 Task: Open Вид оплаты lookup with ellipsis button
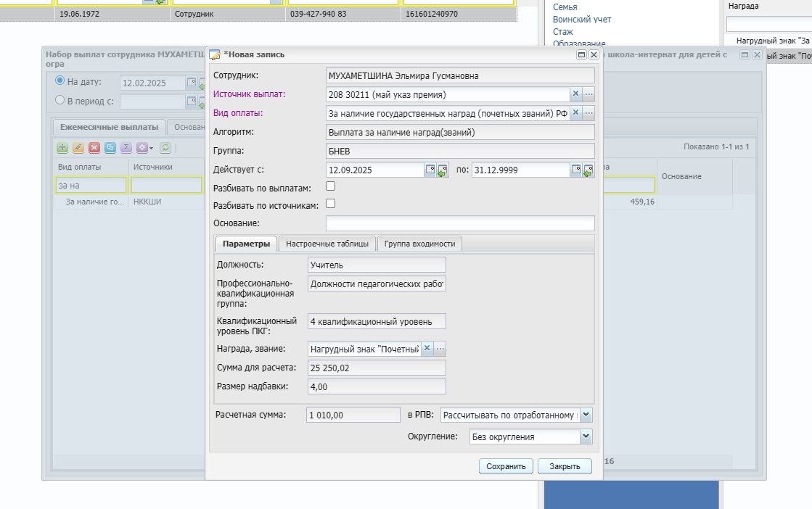point(589,113)
